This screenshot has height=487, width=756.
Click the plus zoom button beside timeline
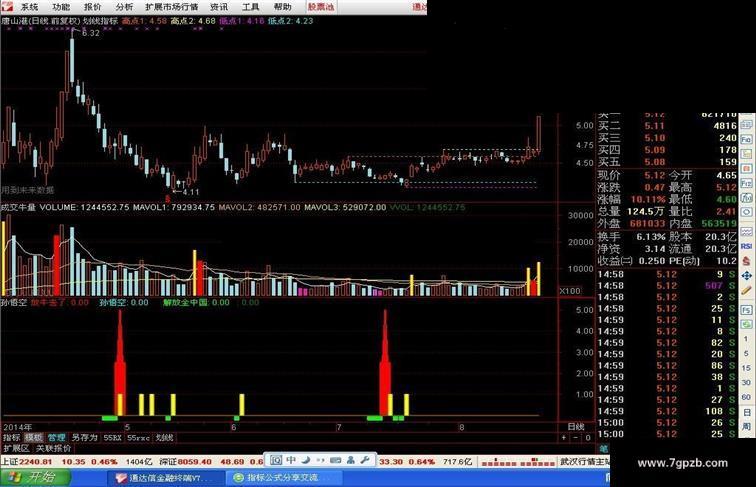pyautogui.click(x=564, y=437)
